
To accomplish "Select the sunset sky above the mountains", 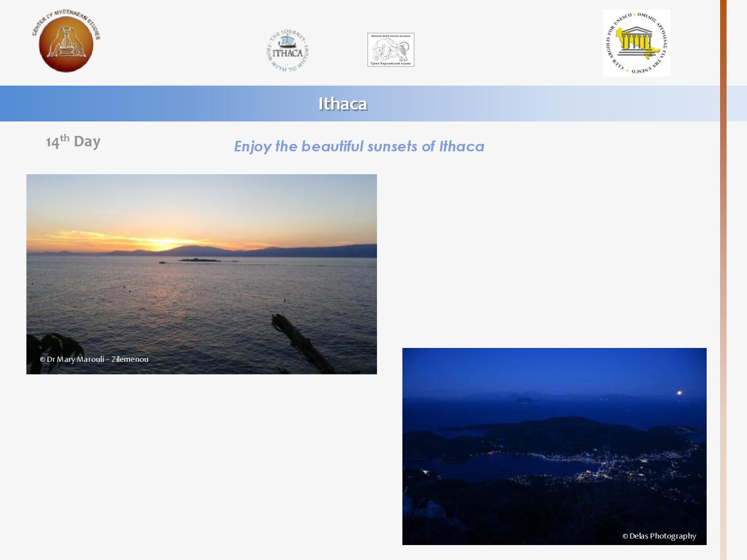I will 199,204.
